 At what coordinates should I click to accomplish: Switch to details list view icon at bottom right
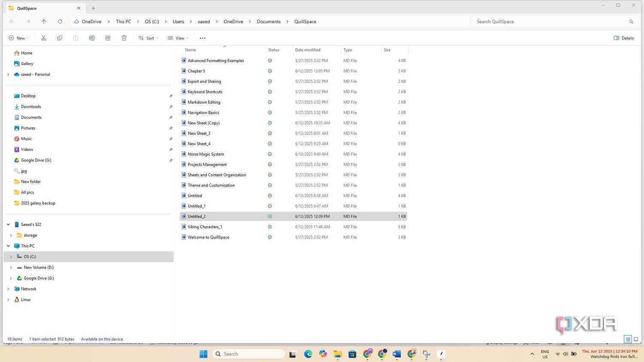tap(628, 339)
